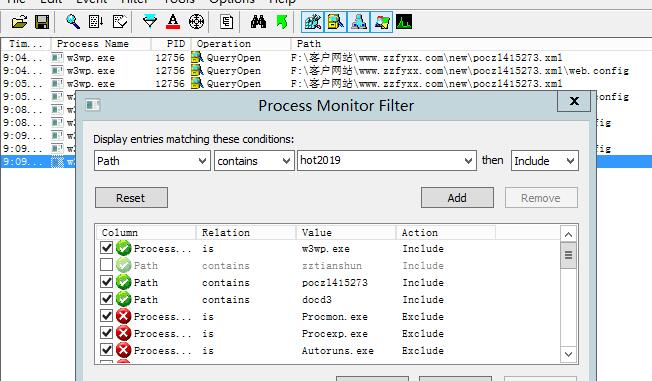
Task: Toggle Show Registry Activity icon
Action: [x=312, y=22]
